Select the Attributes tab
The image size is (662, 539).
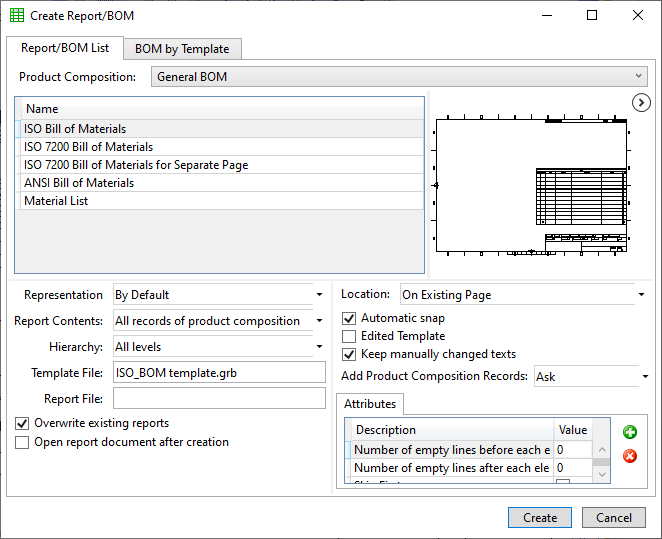click(x=370, y=404)
